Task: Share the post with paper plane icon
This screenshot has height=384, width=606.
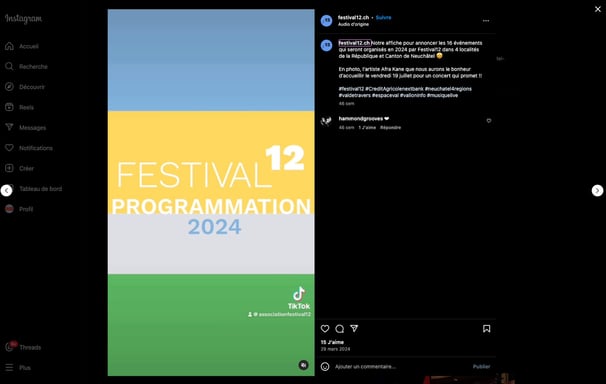Action: (354, 328)
